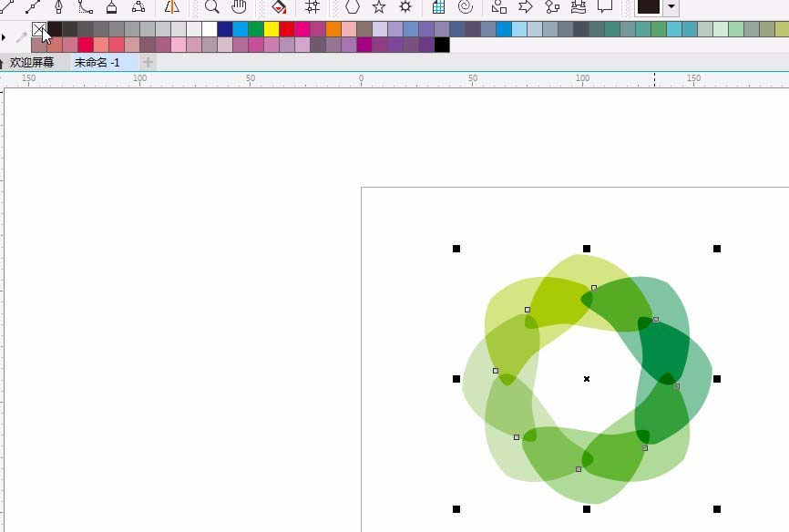Click the X center marker of the selection
This screenshot has height=532, width=789.
pos(587,379)
